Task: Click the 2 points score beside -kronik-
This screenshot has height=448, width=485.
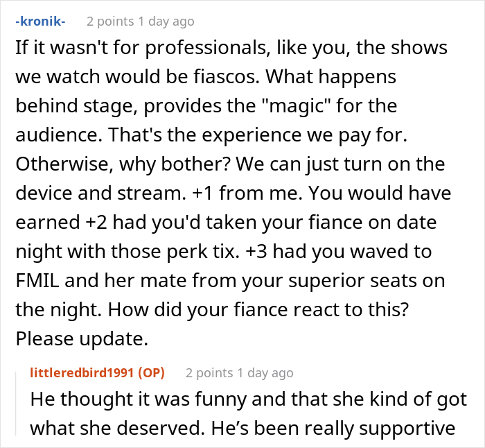Action: pos(109,21)
